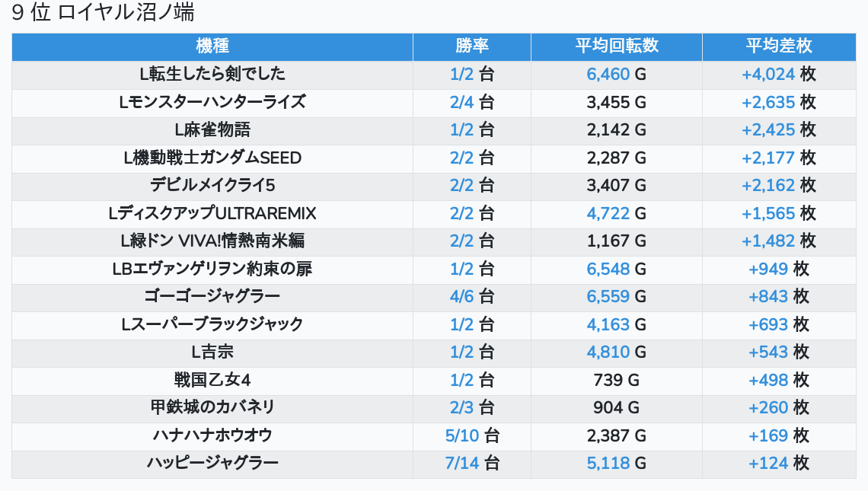The height and width of the screenshot is (491, 868).
Task: Click the 6,460 average spins value
Action: coord(608,74)
